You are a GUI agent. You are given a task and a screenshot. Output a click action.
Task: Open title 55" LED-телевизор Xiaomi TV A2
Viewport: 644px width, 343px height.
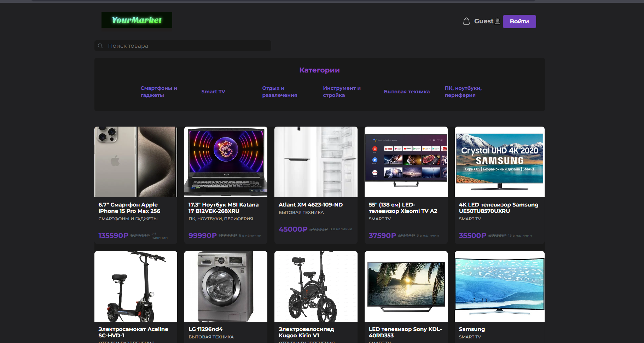tap(403, 208)
